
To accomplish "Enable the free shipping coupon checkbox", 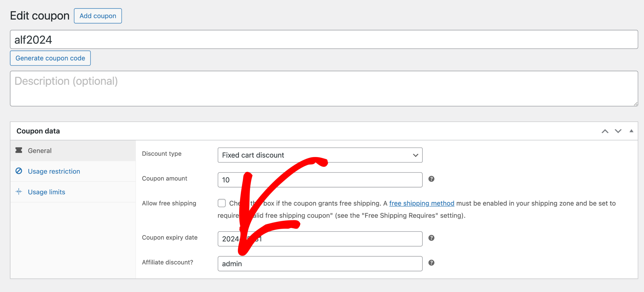I will click(222, 203).
